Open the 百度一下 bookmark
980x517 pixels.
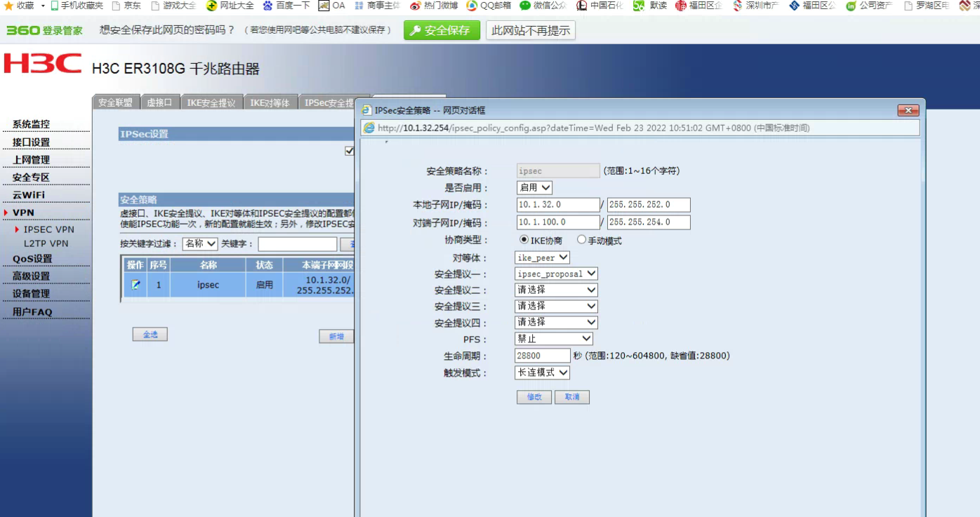tap(286, 6)
